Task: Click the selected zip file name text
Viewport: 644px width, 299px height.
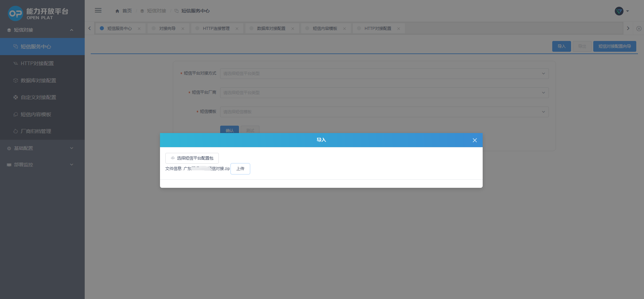Action: click(207, 169)
